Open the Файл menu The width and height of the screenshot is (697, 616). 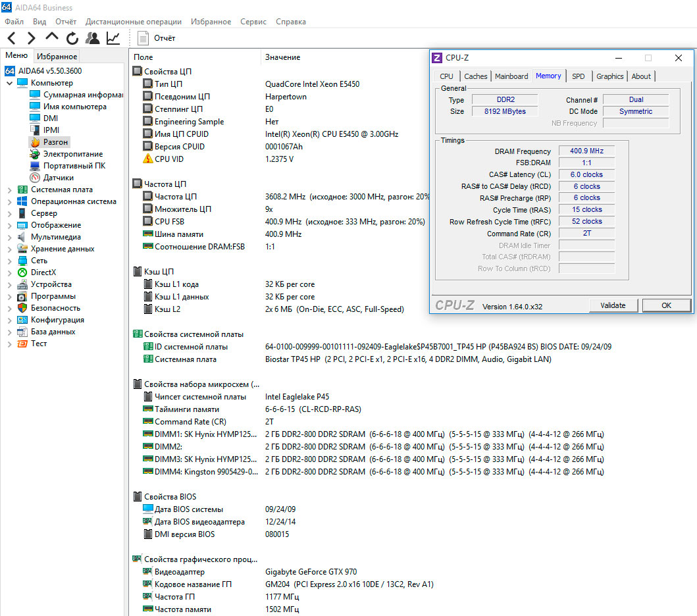coord(14,21)
